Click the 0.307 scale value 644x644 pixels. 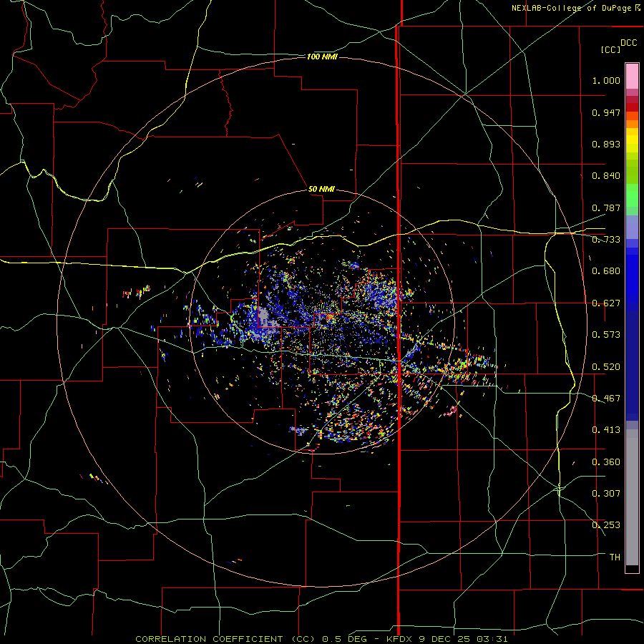[x=606, y=494]
